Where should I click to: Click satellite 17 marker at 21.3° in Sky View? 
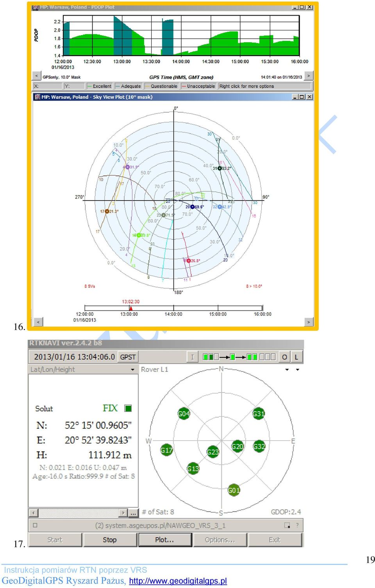click(107, 211)
